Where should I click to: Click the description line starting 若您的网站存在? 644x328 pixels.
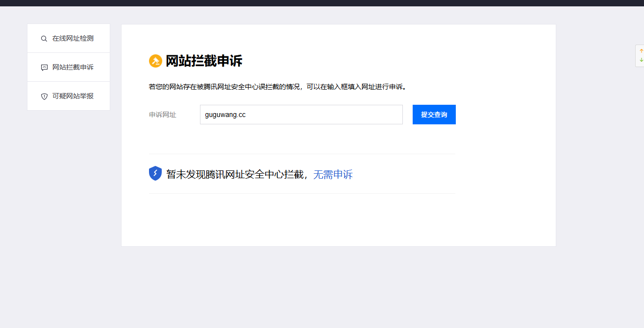coord(277,87)
